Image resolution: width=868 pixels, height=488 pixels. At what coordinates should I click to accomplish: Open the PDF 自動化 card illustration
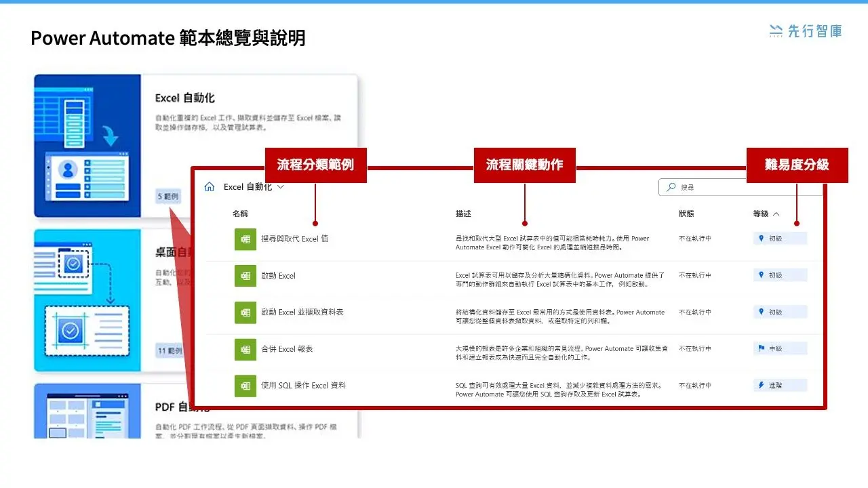(87, 411)
